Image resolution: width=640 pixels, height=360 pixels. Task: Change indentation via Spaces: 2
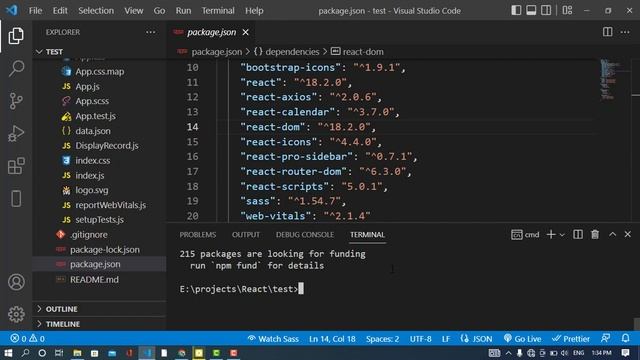point(382,339)
